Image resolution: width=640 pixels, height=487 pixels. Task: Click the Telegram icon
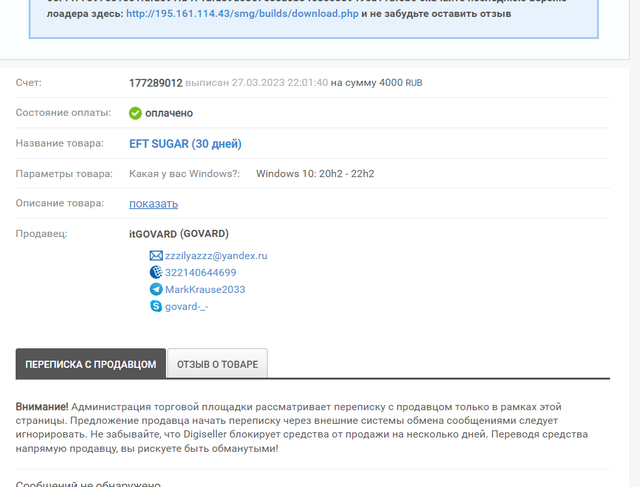tap(156, 289)
